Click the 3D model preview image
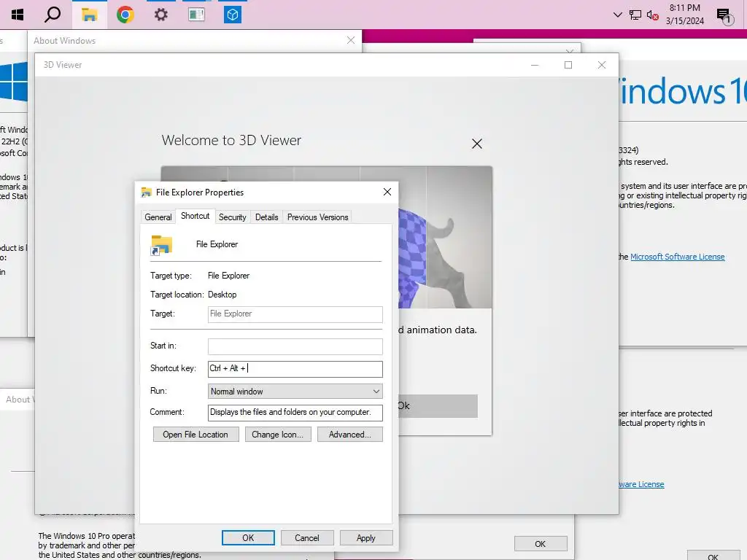 click(x=445, y=237)
